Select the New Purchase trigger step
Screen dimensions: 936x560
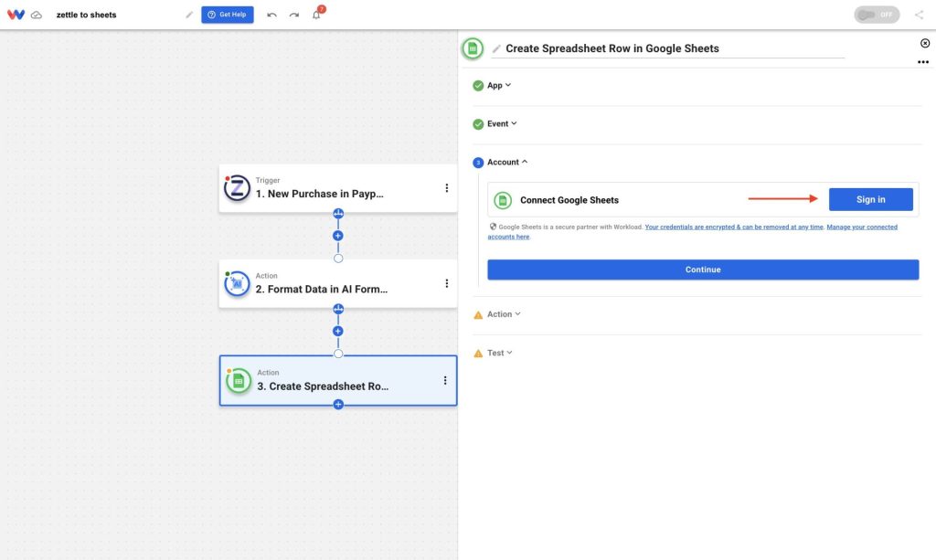coord(338,188)
